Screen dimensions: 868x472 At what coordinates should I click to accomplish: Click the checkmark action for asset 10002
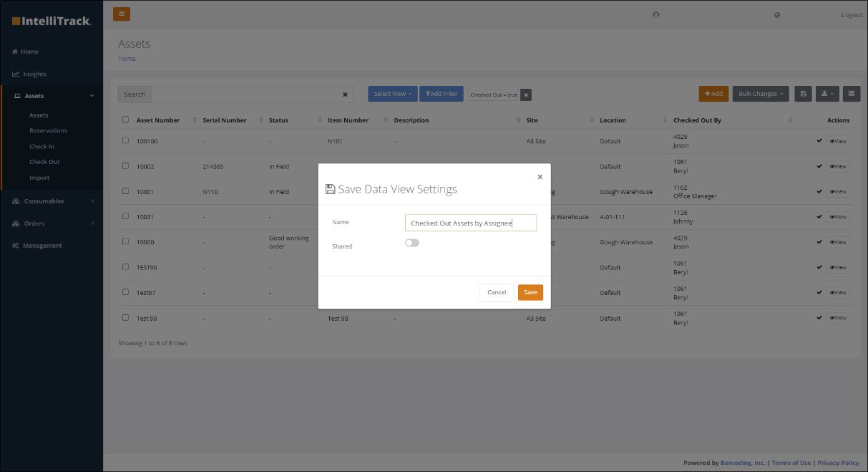pyautogui.click(x=819, y=165)
